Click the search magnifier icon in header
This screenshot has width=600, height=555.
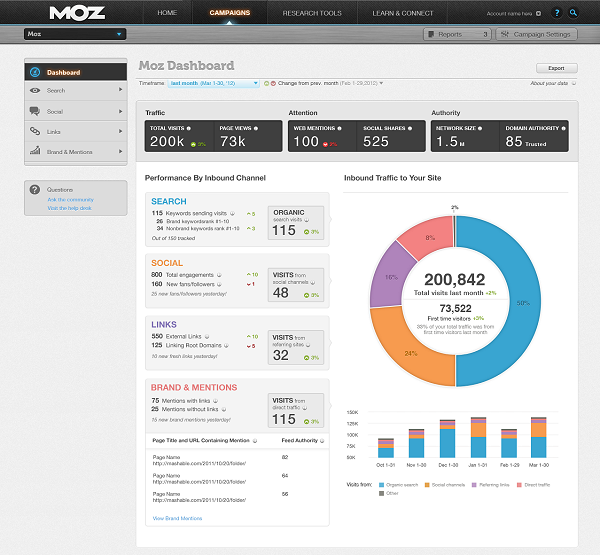573,13
